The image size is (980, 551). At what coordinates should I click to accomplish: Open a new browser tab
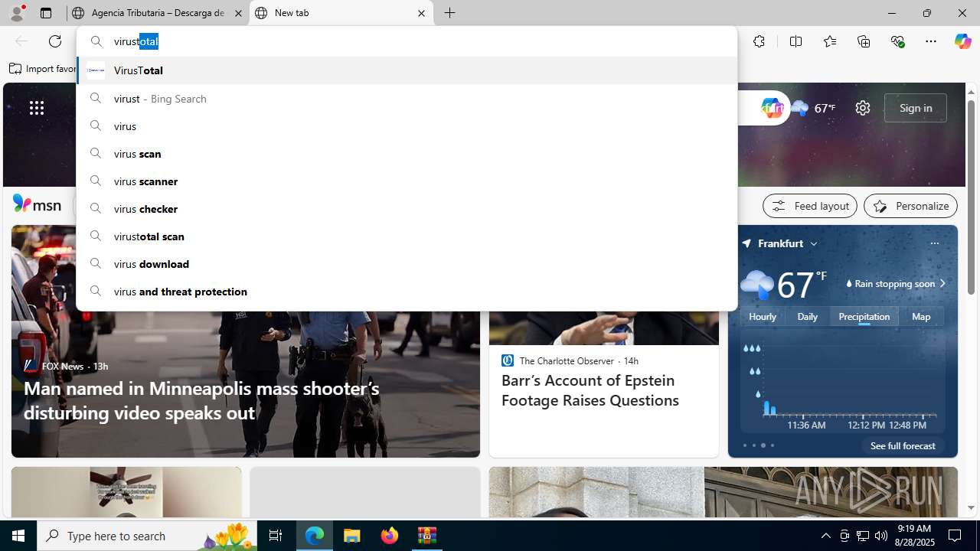(x=450, y=13)
